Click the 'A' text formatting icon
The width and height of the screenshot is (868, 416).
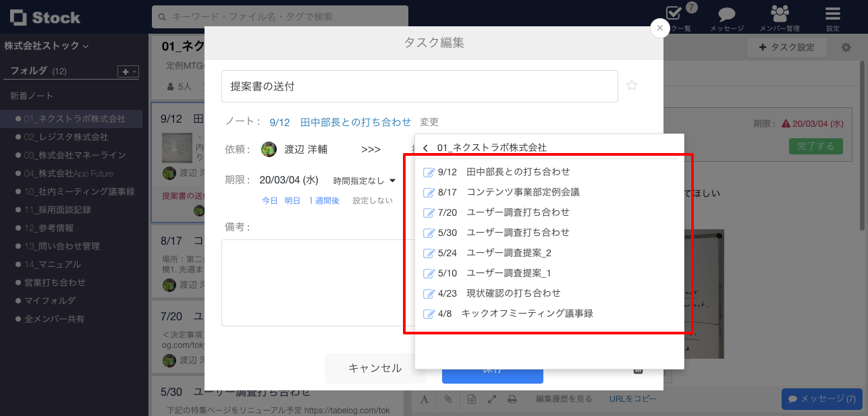click(x=424, y=399)
